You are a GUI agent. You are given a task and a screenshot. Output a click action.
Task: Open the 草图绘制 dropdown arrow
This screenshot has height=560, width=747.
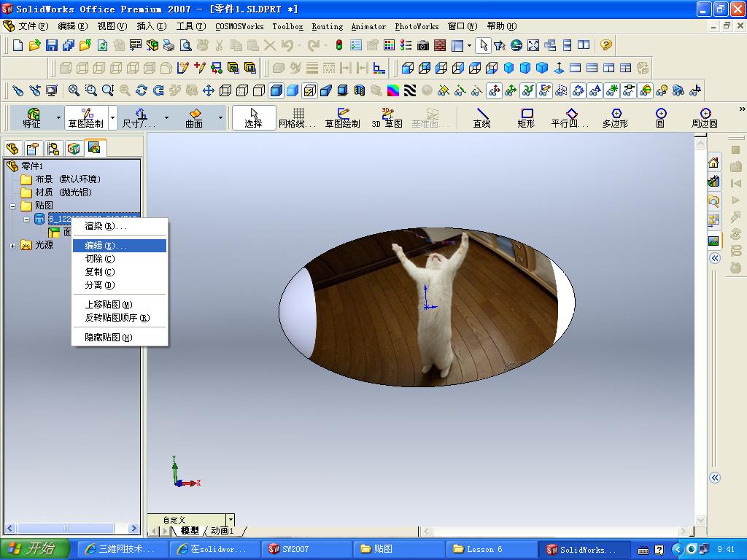(x=113, y=117)
